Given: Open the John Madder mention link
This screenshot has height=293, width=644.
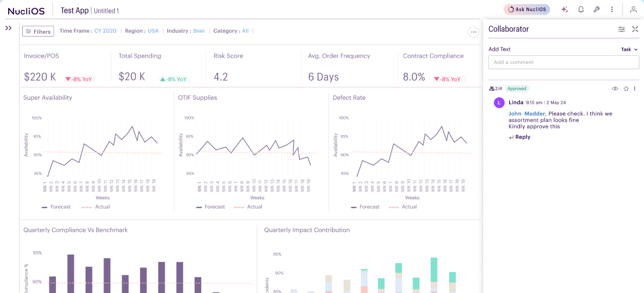Looking at the screenshot, I should coord(526,114).
